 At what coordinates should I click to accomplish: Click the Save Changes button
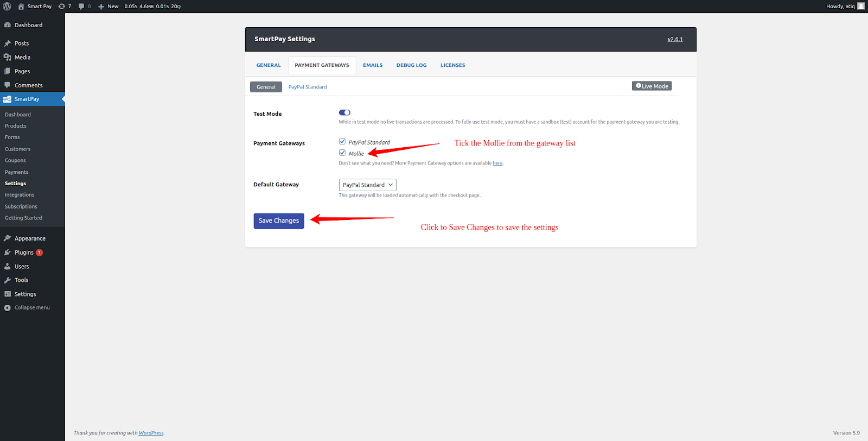point(279,220)
